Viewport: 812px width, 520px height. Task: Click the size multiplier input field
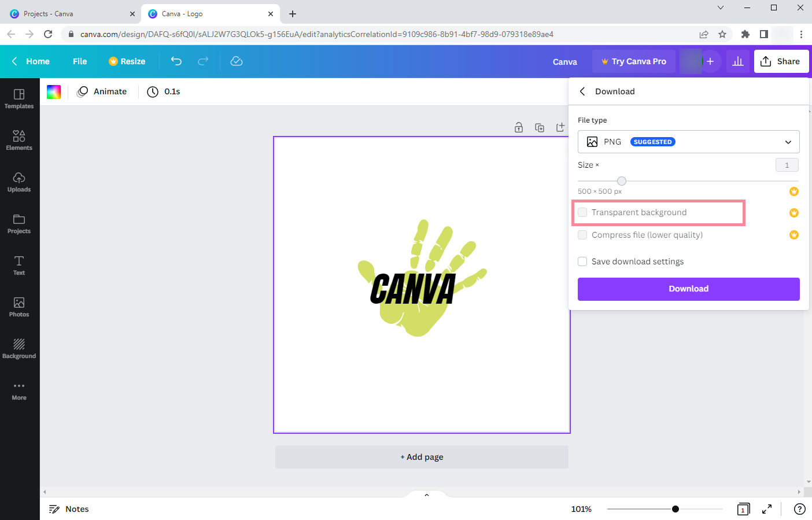point(787,165)
